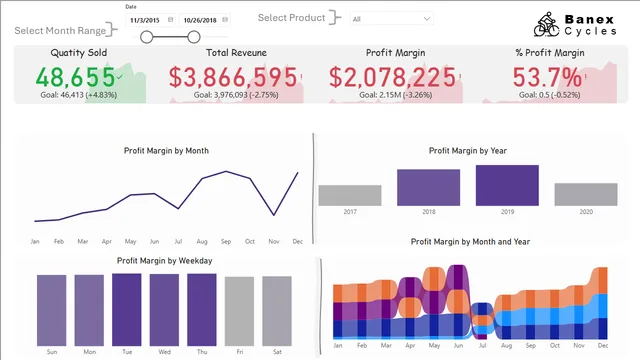Click the Quatity Sold card title

(x=79, y=53)
